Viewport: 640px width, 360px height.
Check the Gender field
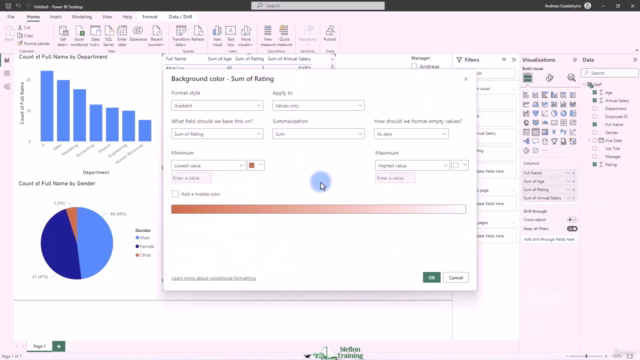coord(595,132)
